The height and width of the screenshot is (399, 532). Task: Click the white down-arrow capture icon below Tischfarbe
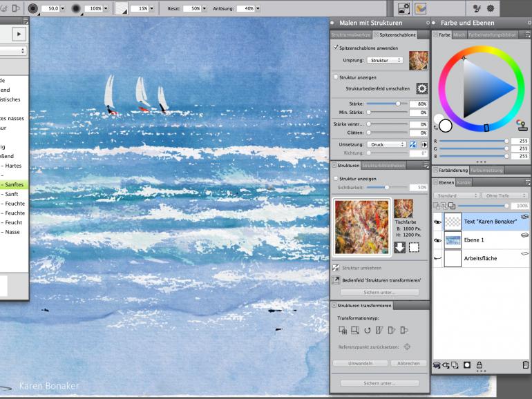(x=399, y=247)
